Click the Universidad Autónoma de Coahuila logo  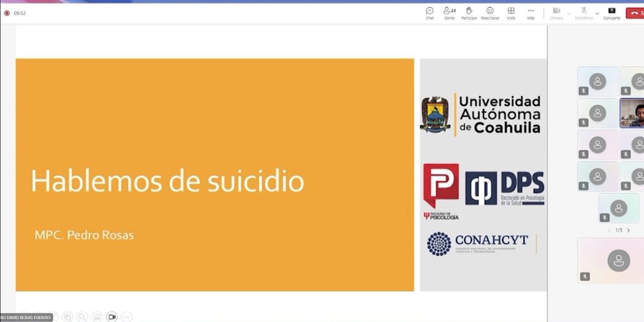click(x=480, y=115)
